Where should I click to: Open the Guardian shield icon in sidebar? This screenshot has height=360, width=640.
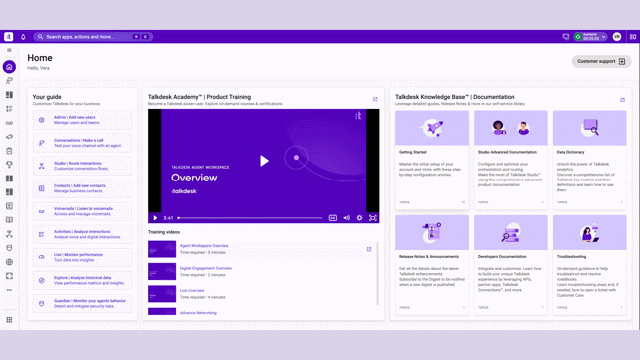pos(9,248)
